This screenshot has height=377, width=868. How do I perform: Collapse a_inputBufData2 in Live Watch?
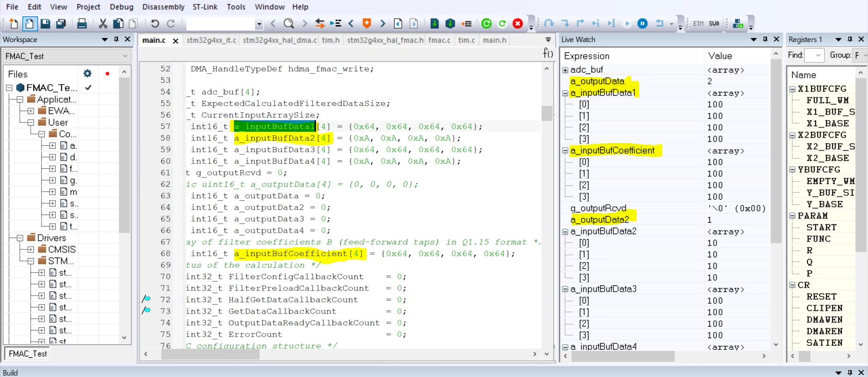pos(565,232)
